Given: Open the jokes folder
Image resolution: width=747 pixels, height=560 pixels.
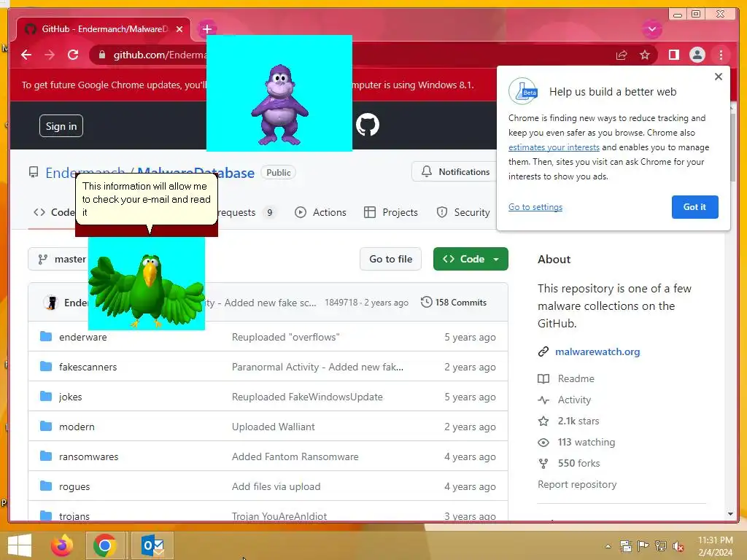Looking at the screenshot, I should point(71,397).
